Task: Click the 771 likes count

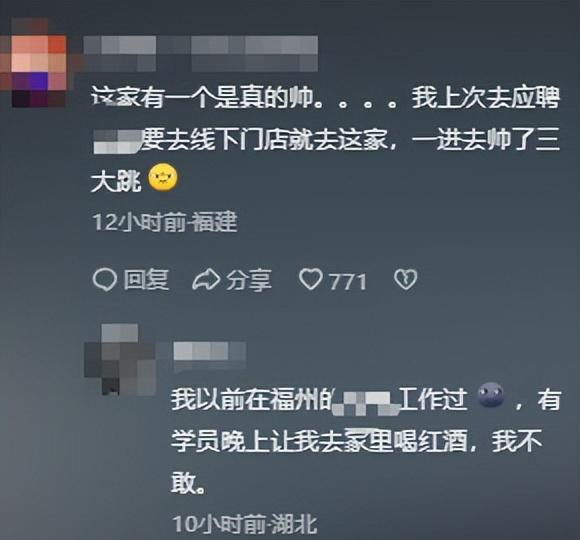Action: 348,282
